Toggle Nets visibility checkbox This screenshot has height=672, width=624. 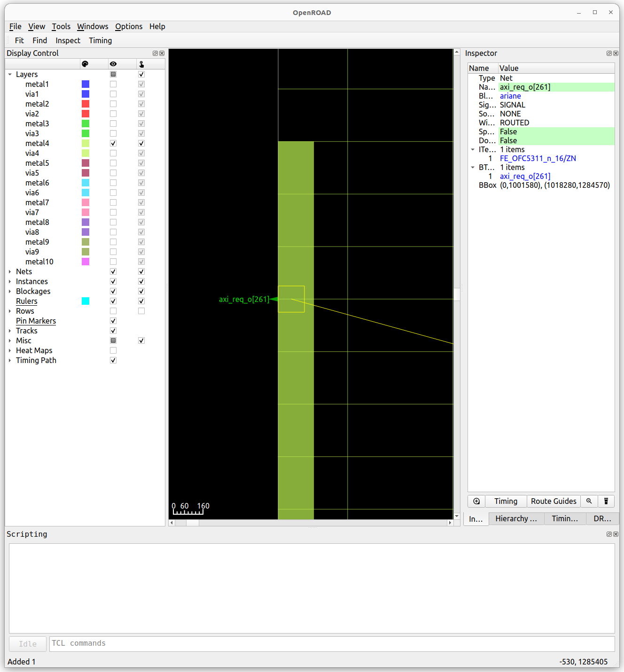[x=113, y=271]
